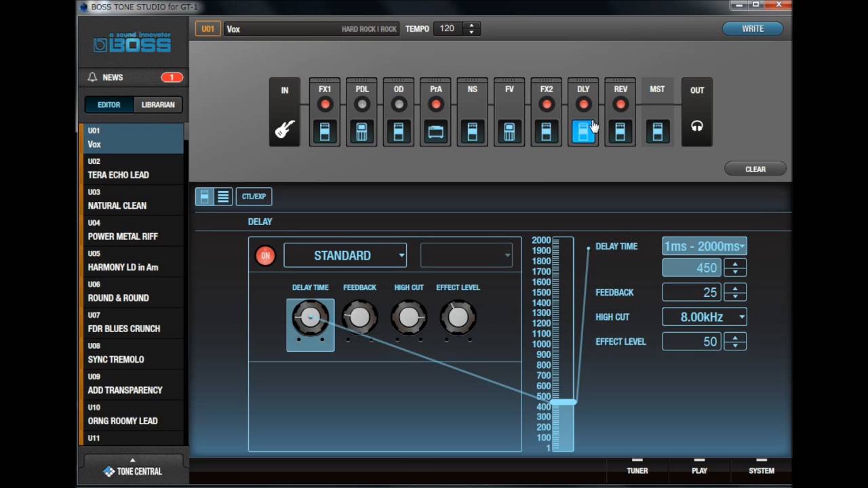Select the FX2 pedal icon
This screenshot has height=488, width=868.
pyautogui.click(x=547, y=131)
